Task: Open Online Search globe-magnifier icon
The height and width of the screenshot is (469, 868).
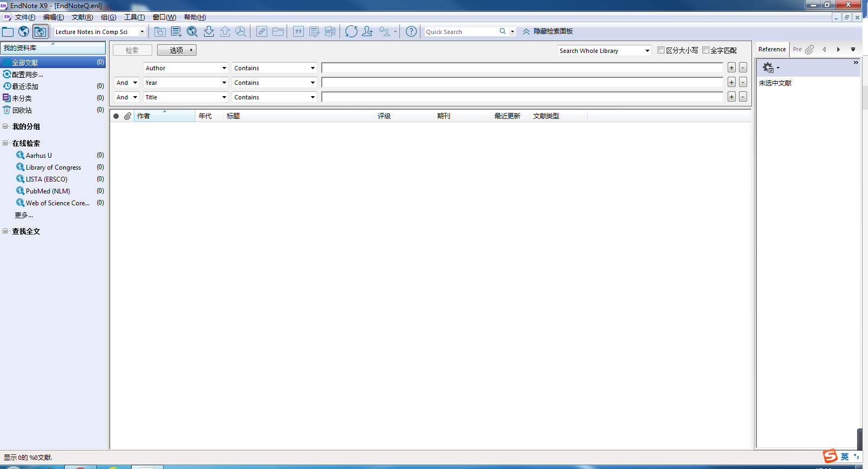Action: [192, 32]
